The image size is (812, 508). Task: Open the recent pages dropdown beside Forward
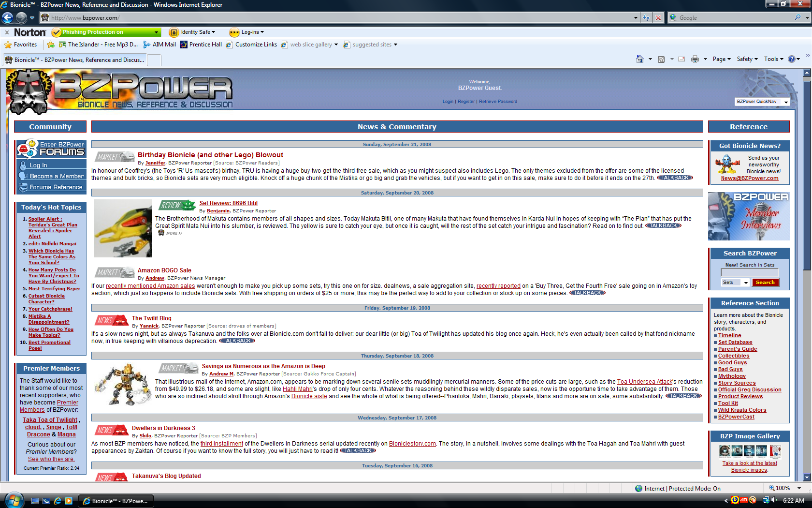32,18
